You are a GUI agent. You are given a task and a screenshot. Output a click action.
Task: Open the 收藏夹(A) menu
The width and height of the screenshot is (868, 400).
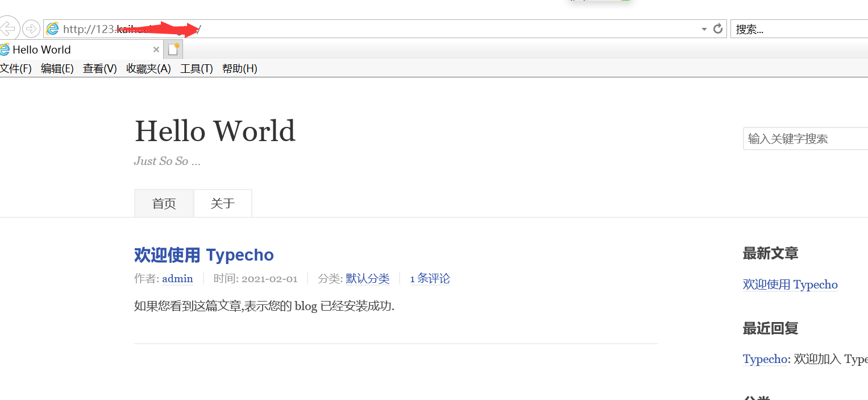[x=148, y=68]
